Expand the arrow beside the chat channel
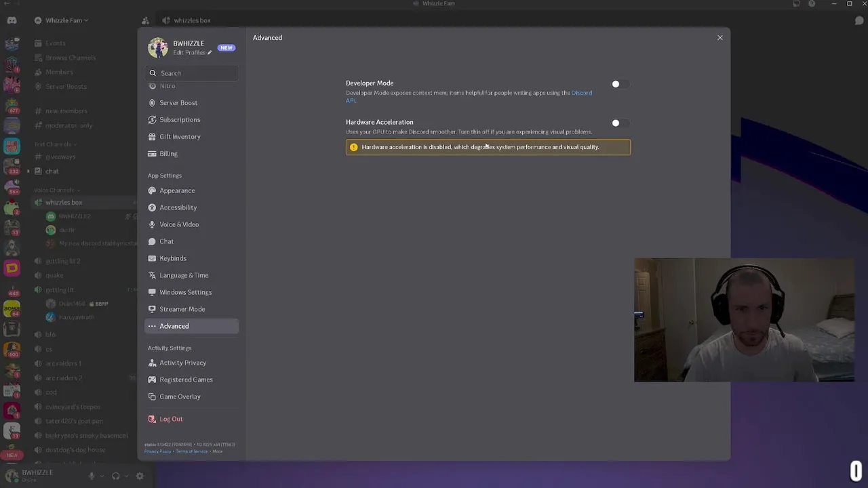 (28, 171)
